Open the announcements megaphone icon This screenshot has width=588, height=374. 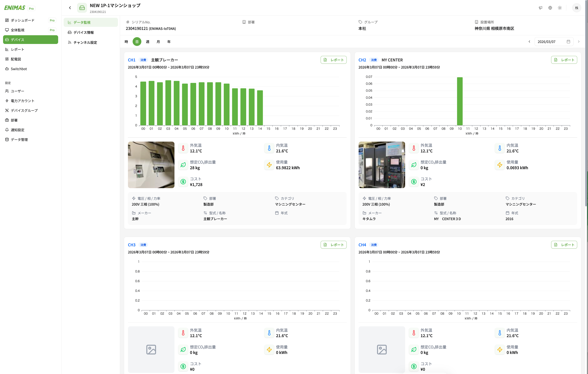point(540,8)
